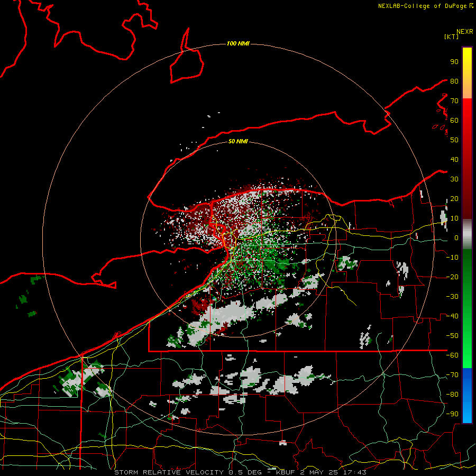Click the 0 value on velocity scale
Image resolution: width=476 pixels, height=476 pixels.
[x=456, y=237]
